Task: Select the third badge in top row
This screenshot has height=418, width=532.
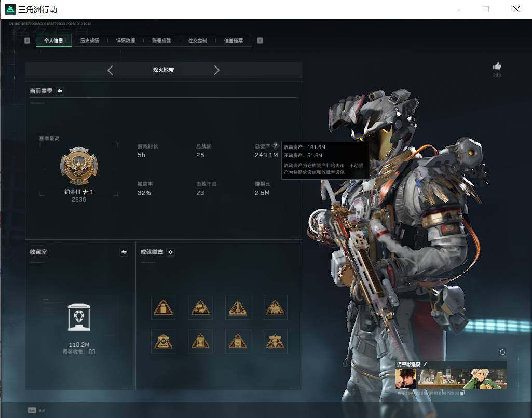Action: pyautogui.click(x=238, y=307)
